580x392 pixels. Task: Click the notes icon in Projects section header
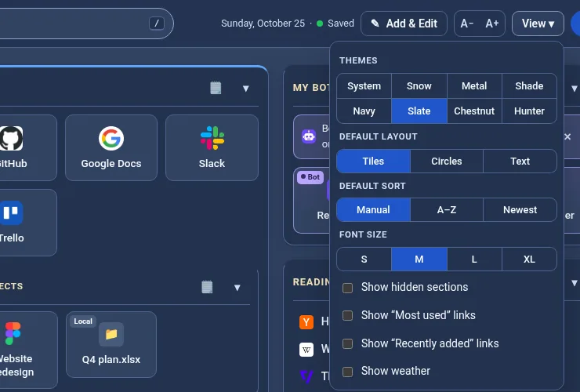[207, 287]
